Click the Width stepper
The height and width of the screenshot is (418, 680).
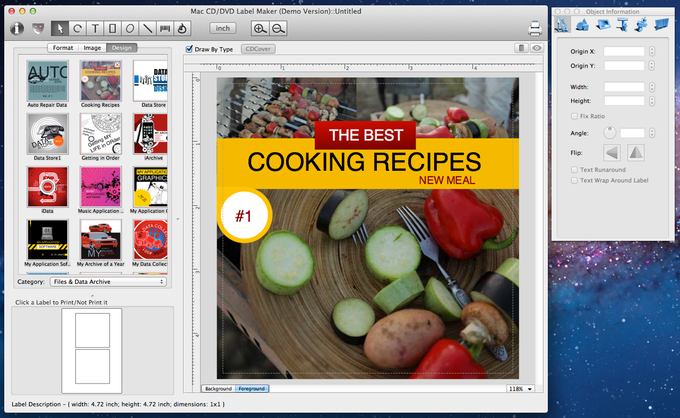pyautogui.click(x=652, y=87)
